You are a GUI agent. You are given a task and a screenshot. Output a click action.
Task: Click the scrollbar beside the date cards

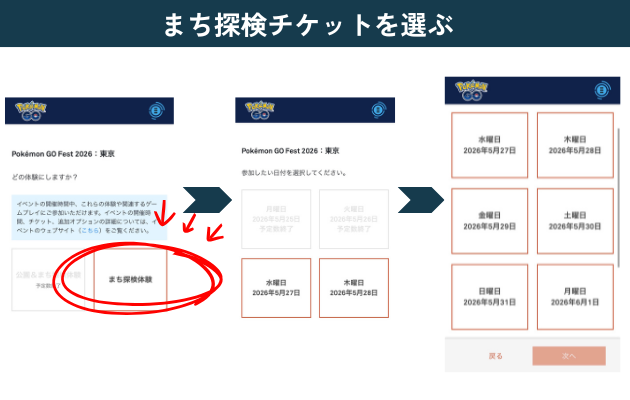618,197
